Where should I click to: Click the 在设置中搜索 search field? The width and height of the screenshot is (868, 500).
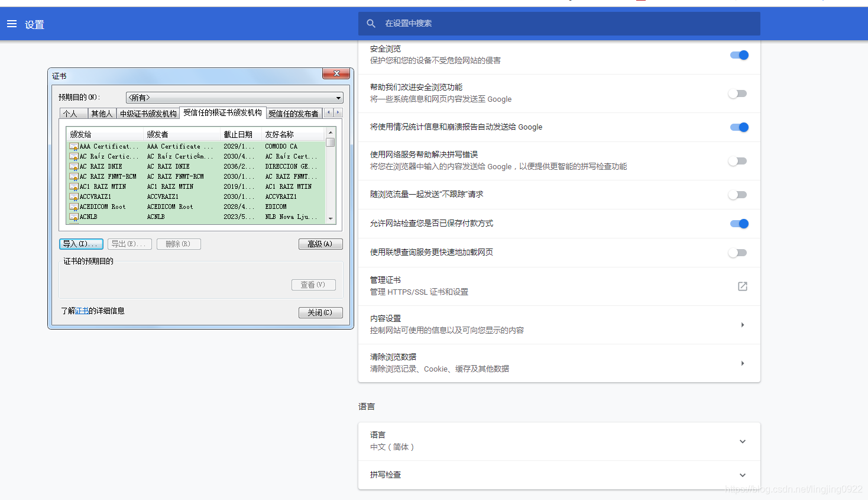pos(559,24)
